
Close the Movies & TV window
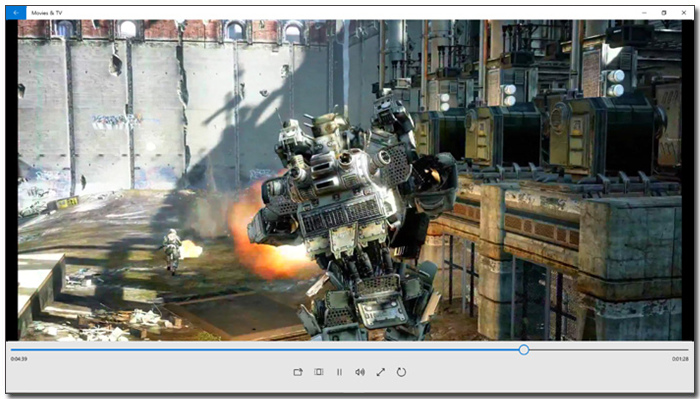[x=684, y=12]
